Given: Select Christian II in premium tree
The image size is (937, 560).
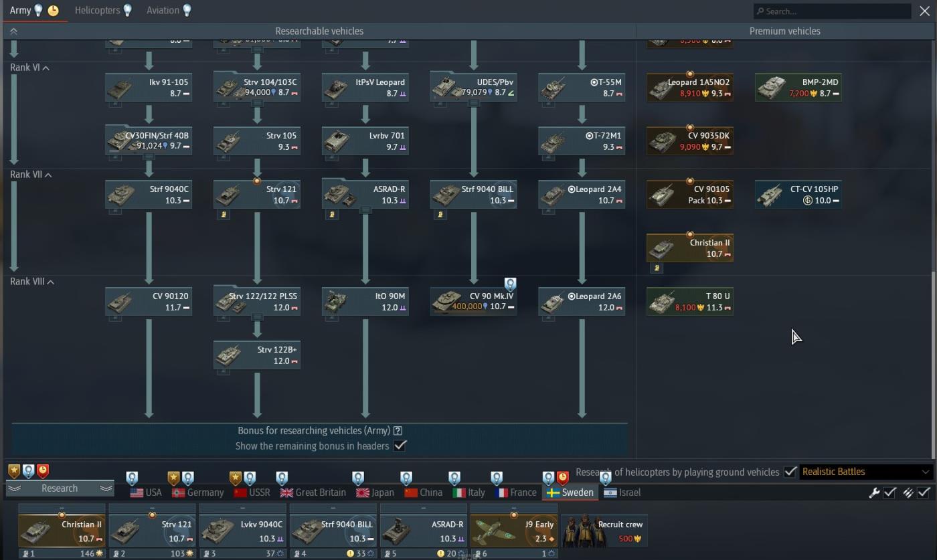Looking at the screenshot, I should coord(690,248).
